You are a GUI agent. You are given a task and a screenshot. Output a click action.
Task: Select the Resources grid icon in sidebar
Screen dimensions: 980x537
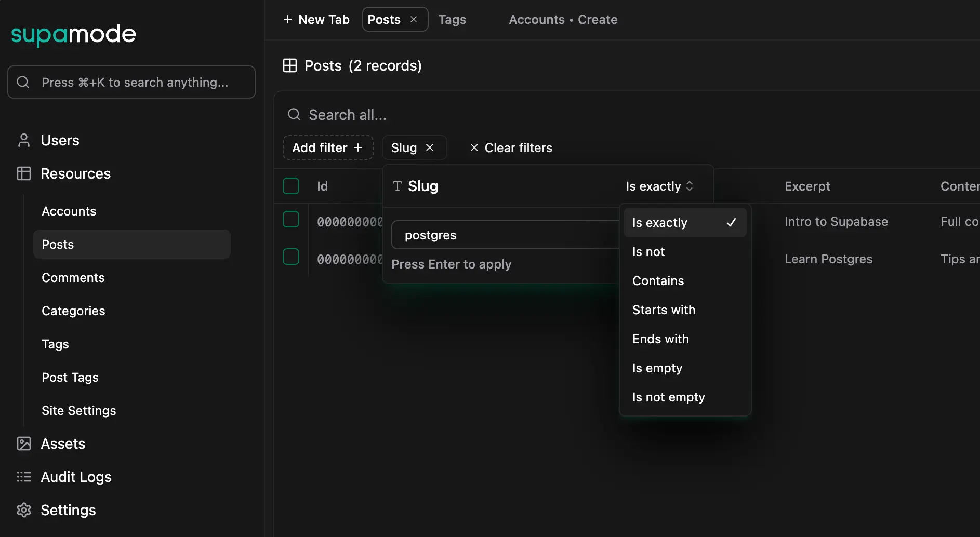click(23, 173)
